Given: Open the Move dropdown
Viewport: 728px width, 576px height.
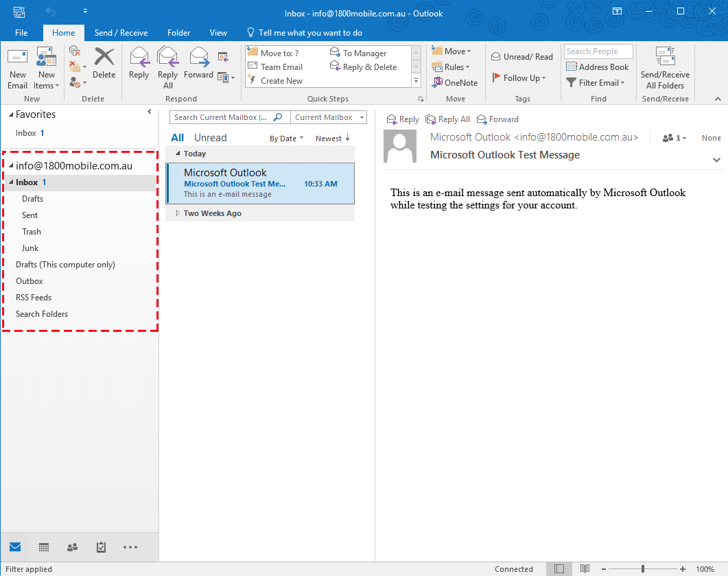Looking at the screenshot, I should point(451,51).
